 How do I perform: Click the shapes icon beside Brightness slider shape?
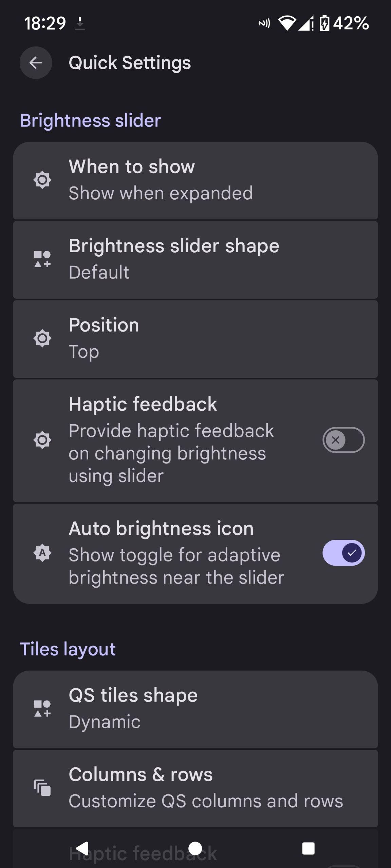click(42, 259)
